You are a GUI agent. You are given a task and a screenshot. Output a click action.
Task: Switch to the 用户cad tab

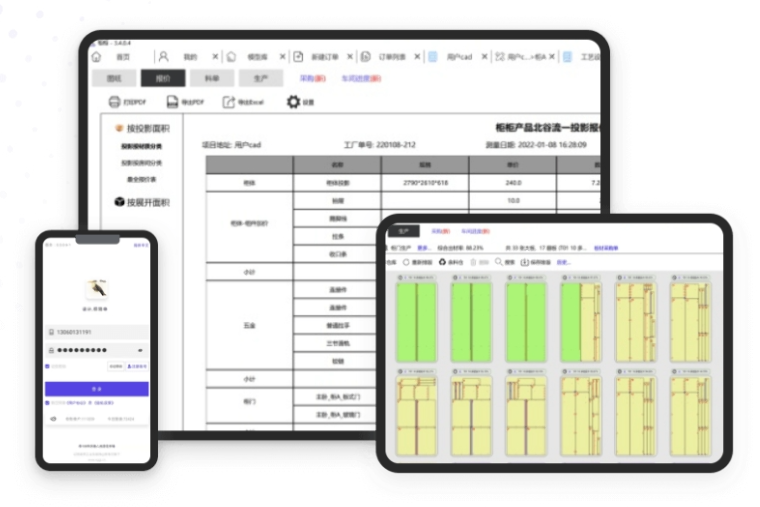click(456, 57)
